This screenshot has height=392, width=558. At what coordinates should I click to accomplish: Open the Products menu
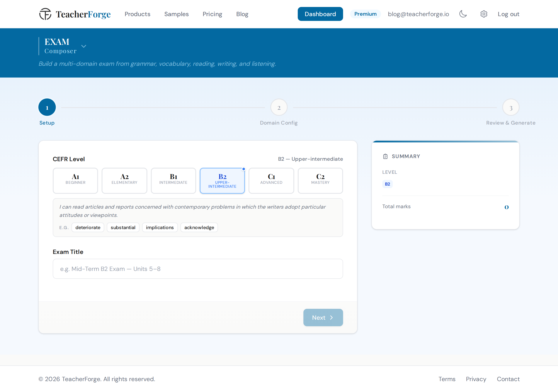coord(137,14)
